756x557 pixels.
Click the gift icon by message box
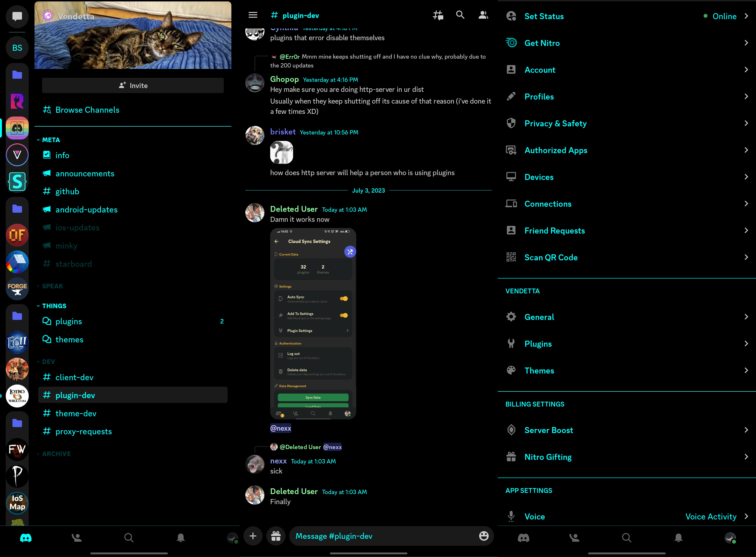[x=276, y=536]
